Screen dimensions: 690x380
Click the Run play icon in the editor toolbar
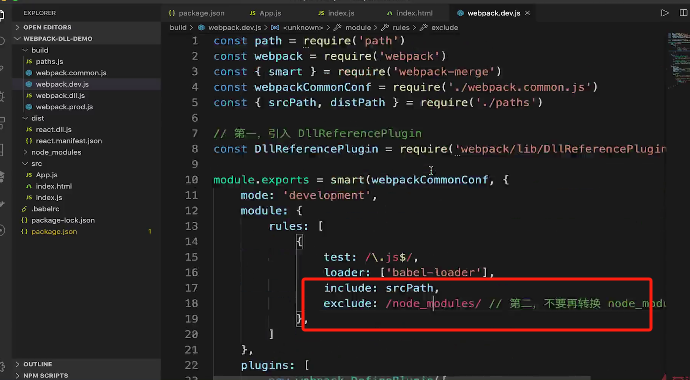click(664, 13)
